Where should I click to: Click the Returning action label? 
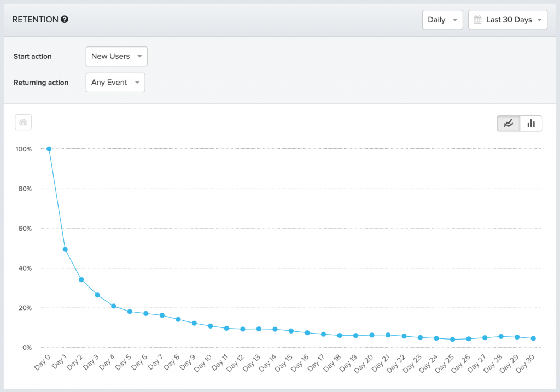[41, 83]
